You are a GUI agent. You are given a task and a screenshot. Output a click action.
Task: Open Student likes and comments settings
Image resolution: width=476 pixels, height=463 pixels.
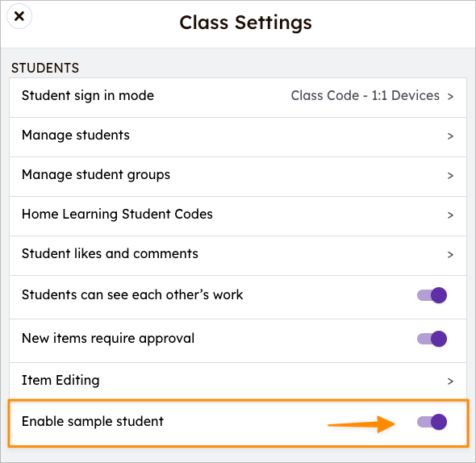click(x=238, y=256)
